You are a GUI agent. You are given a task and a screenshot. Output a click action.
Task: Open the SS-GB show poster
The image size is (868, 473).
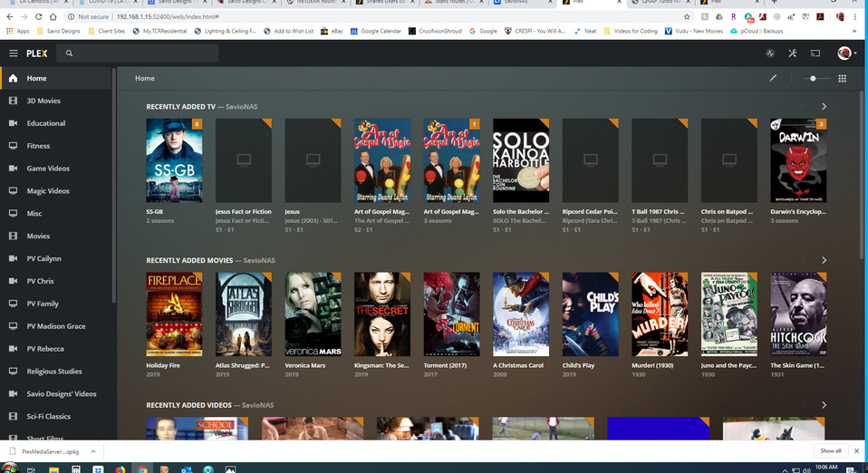174,160
